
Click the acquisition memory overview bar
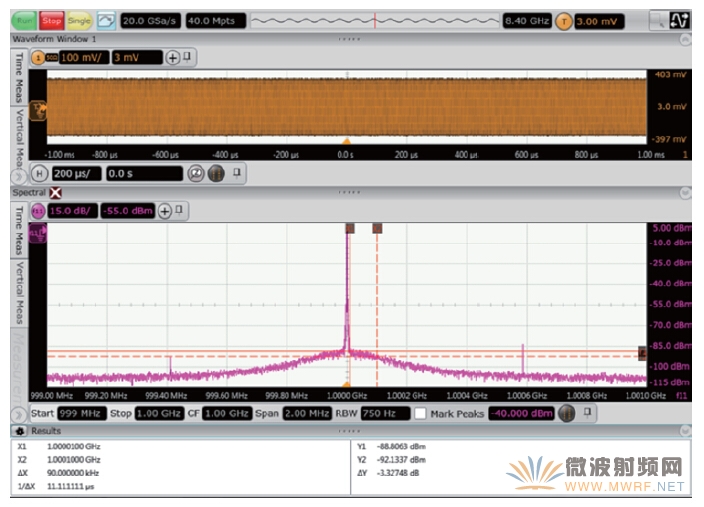374,21
